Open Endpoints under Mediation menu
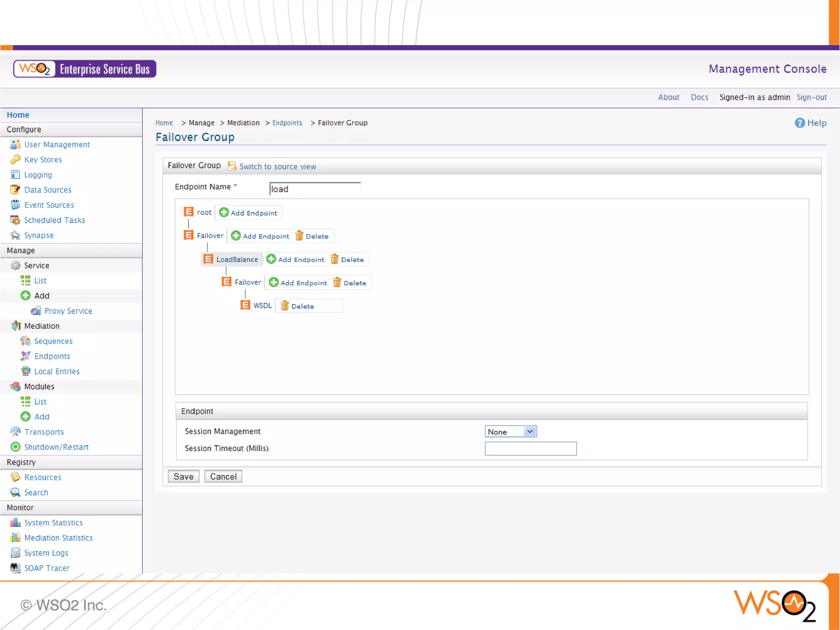Image resolution: width=840 pixels, height=630 pixels. pos(52,356)
